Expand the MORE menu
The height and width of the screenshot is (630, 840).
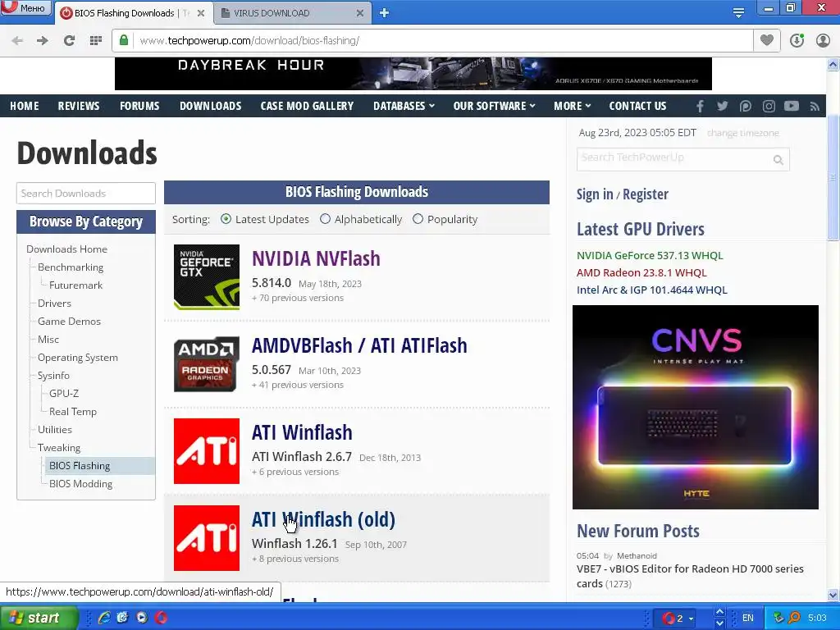point(572,106)
